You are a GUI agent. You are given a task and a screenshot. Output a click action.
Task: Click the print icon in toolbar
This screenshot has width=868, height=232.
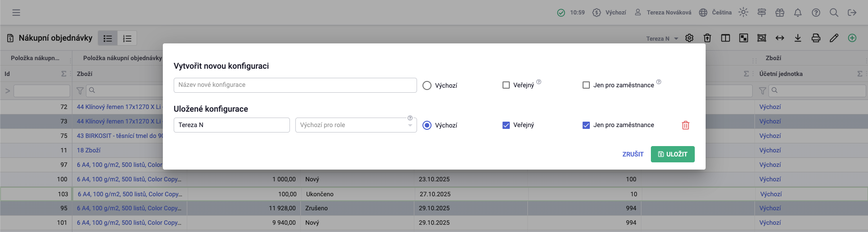click(816, 38)
